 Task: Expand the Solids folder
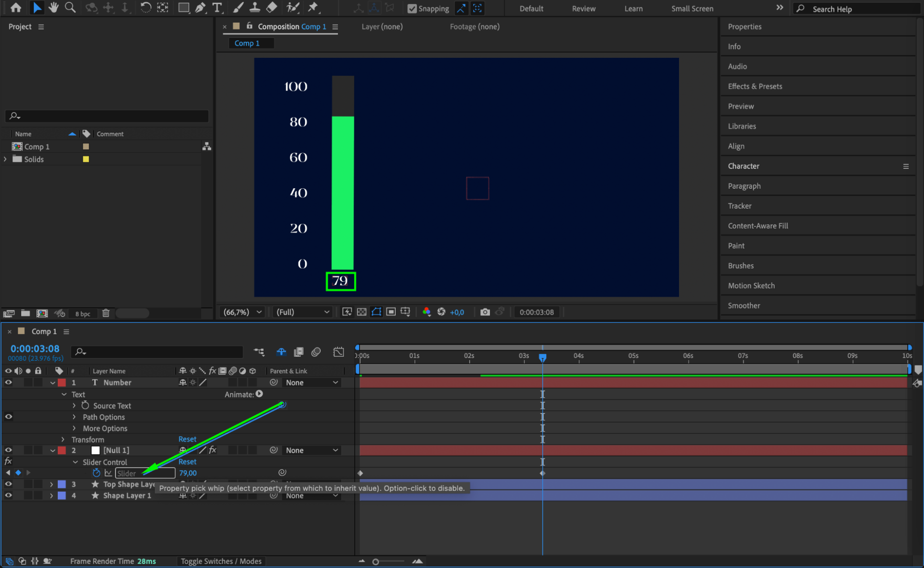(6, 159)
